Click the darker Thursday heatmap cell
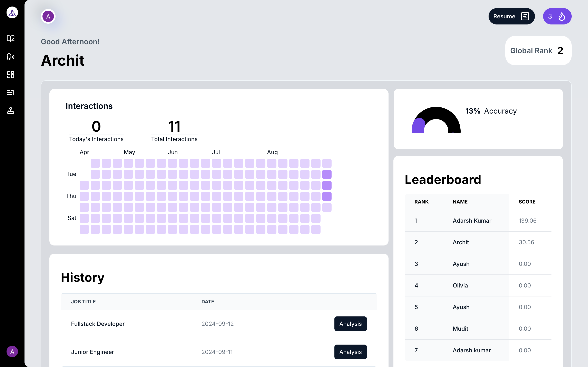Image resolution: width=588 pixels, height=367 pixels. (326, 196)
